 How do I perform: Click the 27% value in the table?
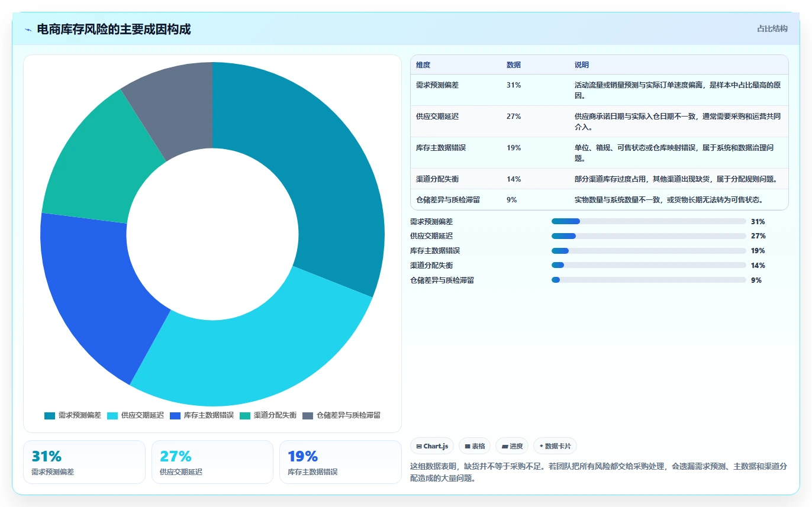514,117
